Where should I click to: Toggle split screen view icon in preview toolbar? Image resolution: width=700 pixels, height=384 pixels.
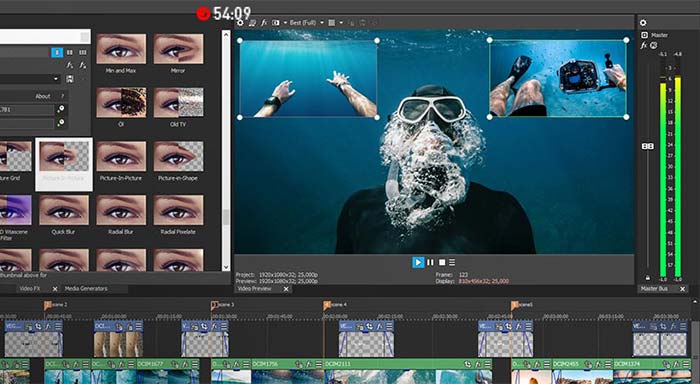click(275, 22)
